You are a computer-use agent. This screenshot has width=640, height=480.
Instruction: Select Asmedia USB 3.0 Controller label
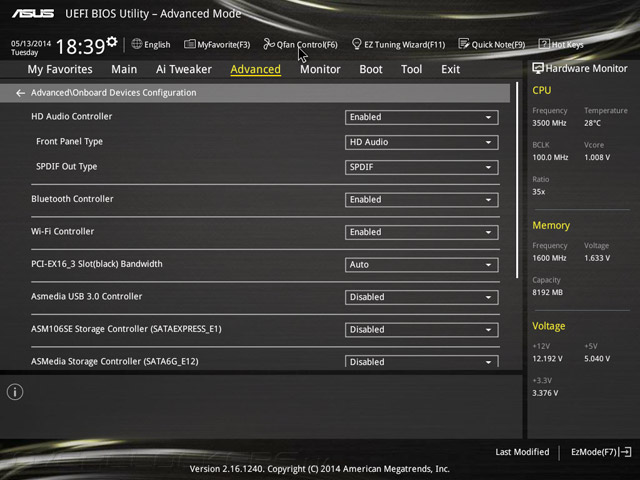[87, 296]
